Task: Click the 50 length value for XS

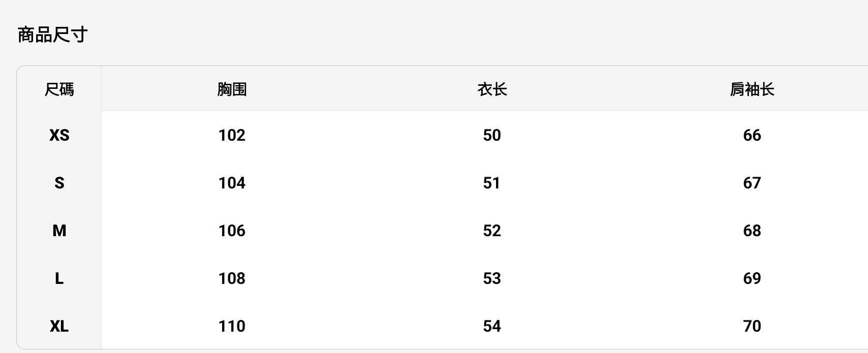Action: (x=492, y=135)
